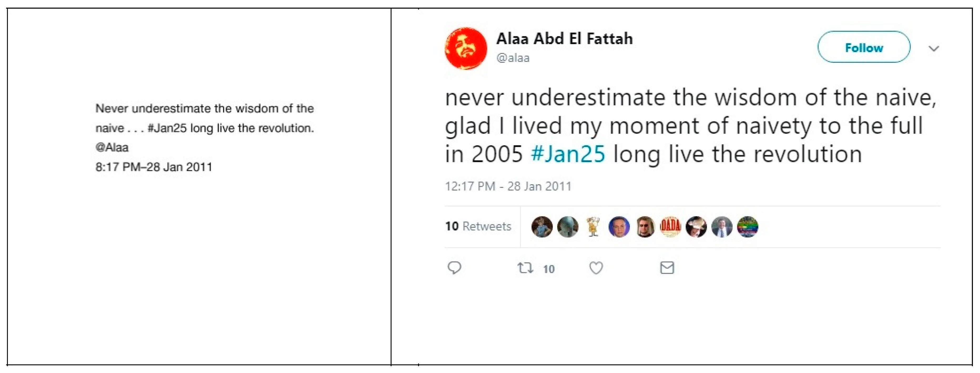Select the retweeter avatar with blue background
980x373 pixels.
click(619, 227)
